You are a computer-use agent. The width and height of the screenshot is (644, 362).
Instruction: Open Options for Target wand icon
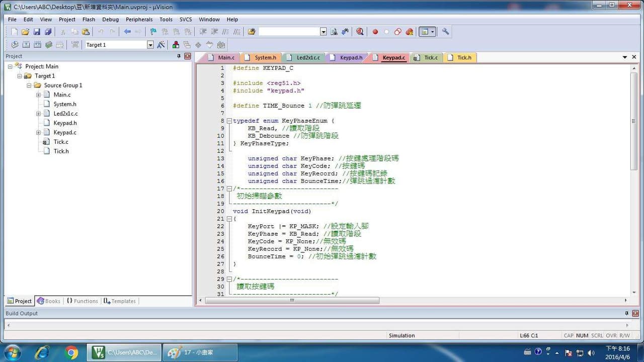[x=161, y=45]
